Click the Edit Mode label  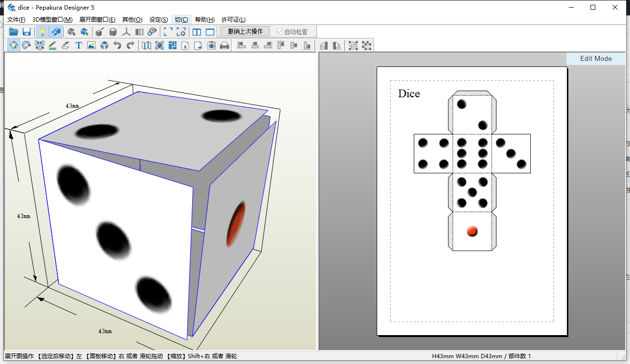(x=596, y=58)
